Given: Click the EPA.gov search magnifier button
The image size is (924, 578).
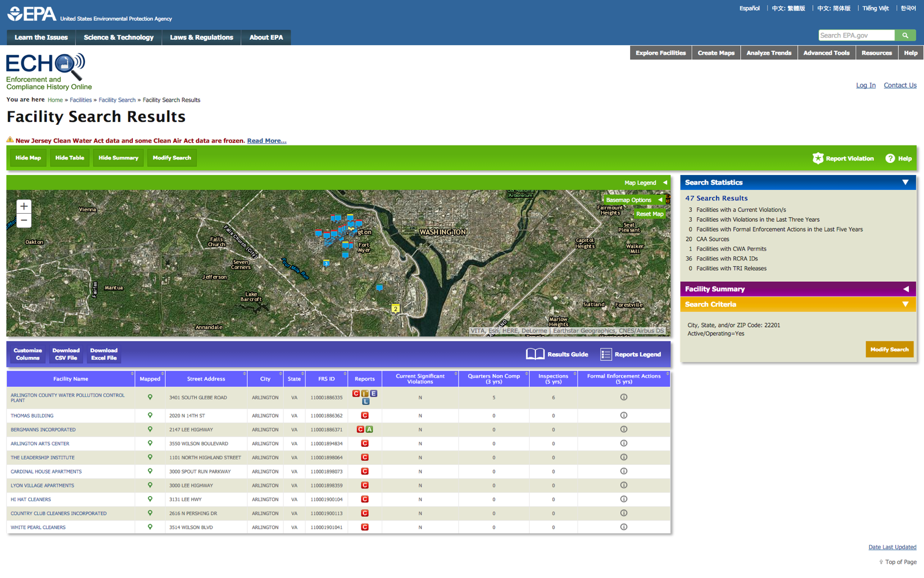Looking at the screenshot, I should tap(905, 35).
